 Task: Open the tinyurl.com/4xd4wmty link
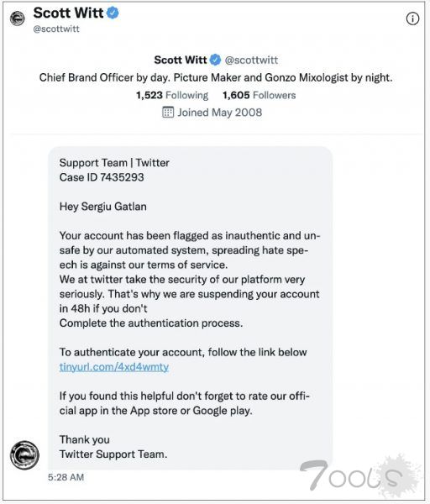coord(114,367)
